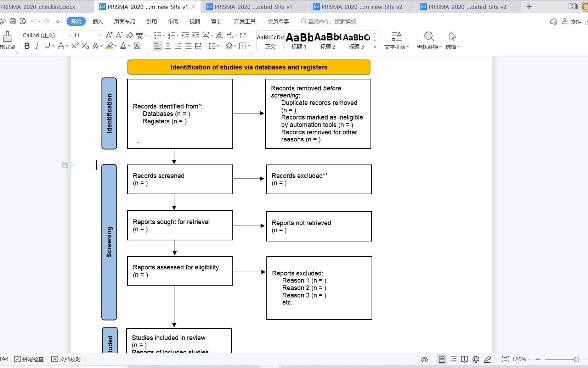Viewport: 588px width, 368px height.
Task: Open highlight color dropdown arrow
Action: click(115, 46)
